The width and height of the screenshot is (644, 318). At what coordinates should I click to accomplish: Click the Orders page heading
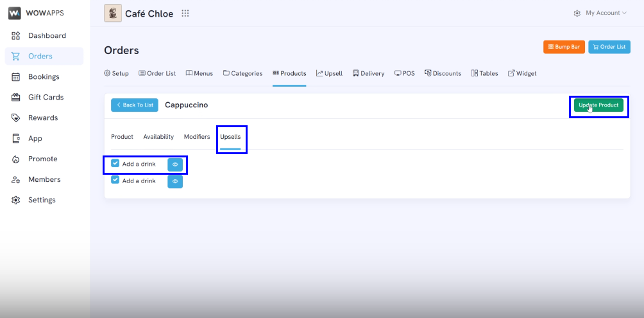pos(122,51)
